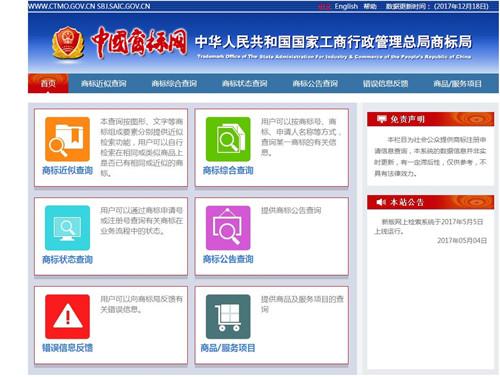Click the 商标状态查询 card title link
The width and height of the screenshot is (500, 377).
tap(67, 259)
